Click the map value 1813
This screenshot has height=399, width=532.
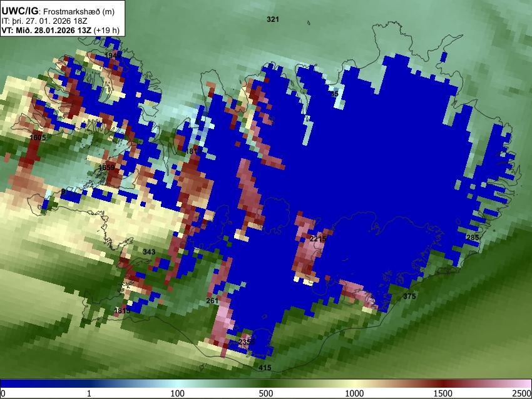pos(193,151)
